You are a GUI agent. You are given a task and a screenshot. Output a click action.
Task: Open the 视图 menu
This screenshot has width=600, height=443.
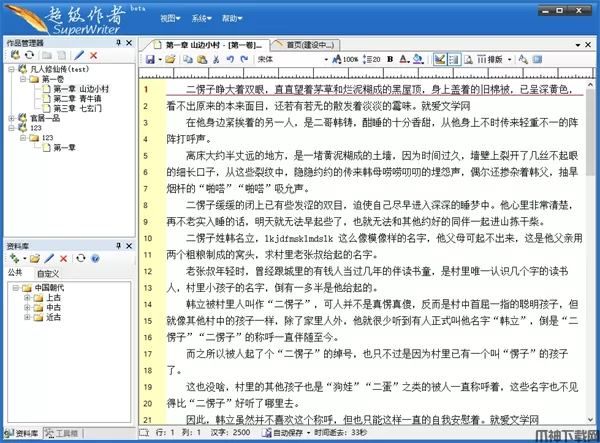[170, 18]
